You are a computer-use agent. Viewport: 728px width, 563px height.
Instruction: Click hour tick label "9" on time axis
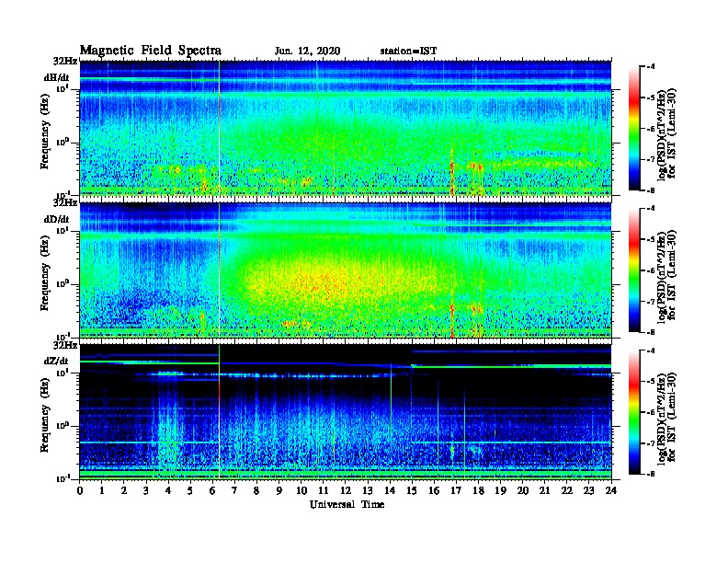pos(279,491)
